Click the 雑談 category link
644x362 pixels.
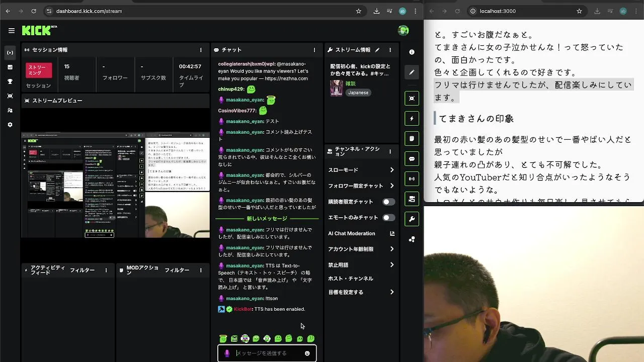pos(350,83)
